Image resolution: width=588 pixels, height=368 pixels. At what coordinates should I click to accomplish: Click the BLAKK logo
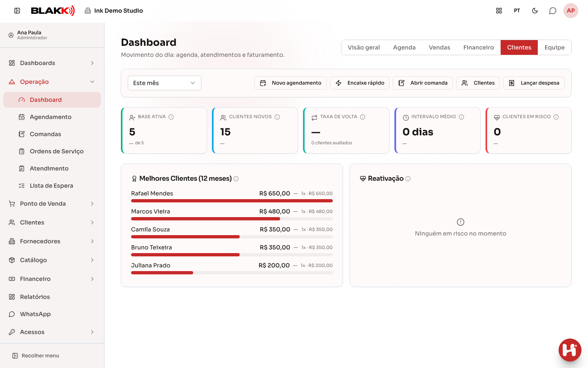click(x=53, y=11)
